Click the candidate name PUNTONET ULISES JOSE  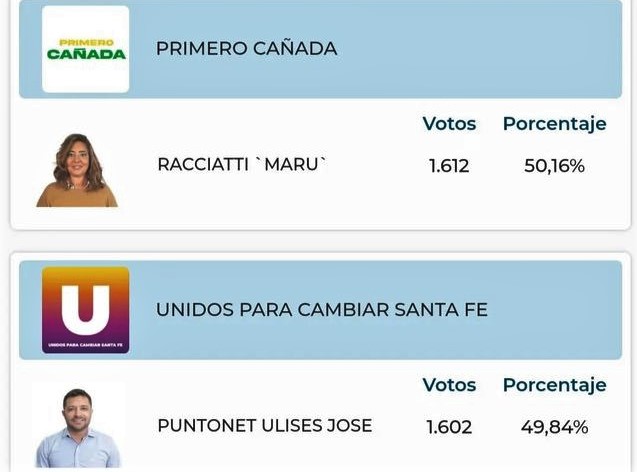point(264,425)
